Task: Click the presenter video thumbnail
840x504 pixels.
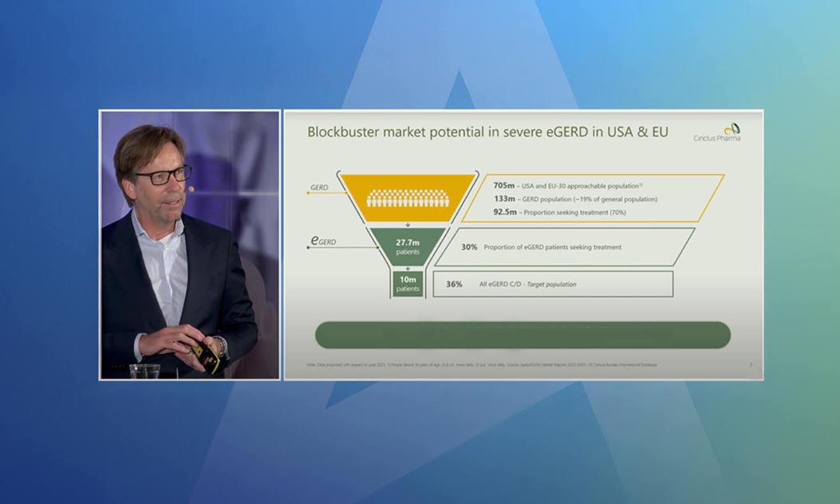Action: (190, 244)
